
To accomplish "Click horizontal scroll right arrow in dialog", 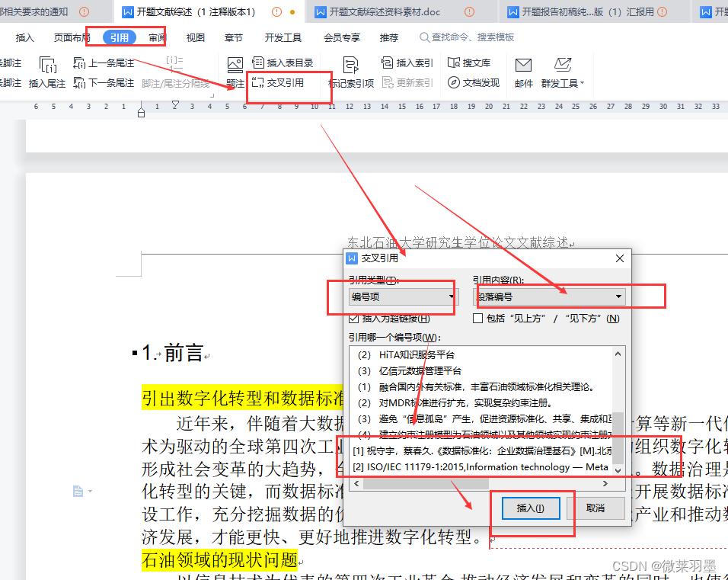I will (x=605, y=484).
